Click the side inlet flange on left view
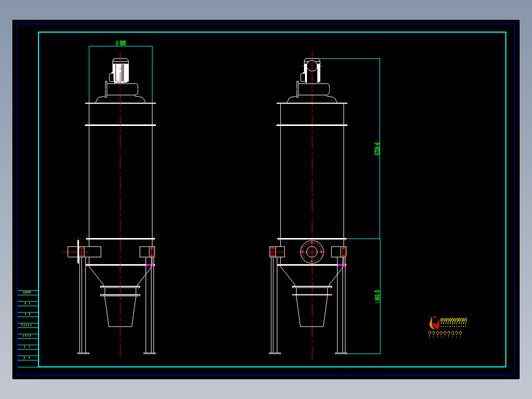The height and width of the screenshot is (399, 532). (x=78, y=252)
